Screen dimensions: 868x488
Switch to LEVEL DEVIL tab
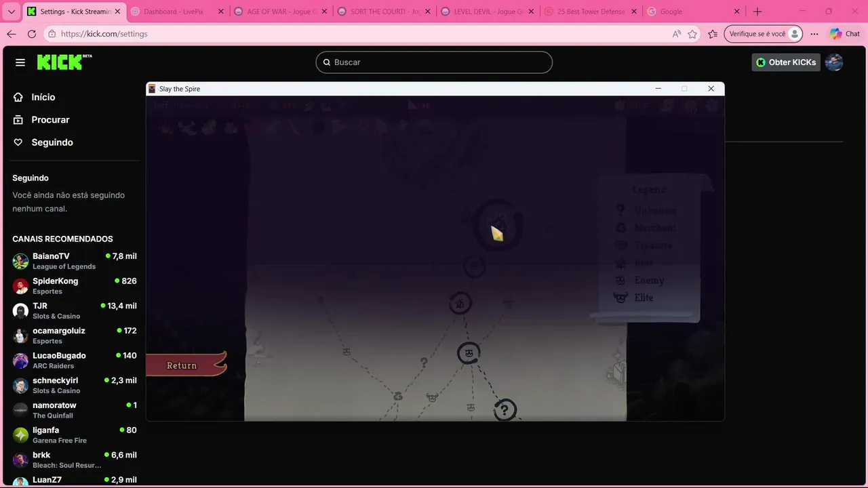(487, 12)
